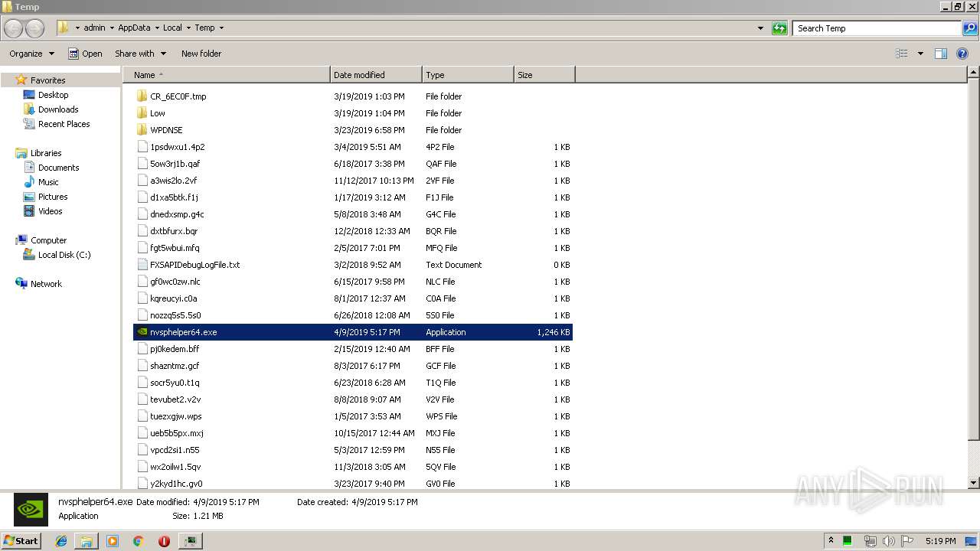Click Open in the toolbar

point(85,54)
